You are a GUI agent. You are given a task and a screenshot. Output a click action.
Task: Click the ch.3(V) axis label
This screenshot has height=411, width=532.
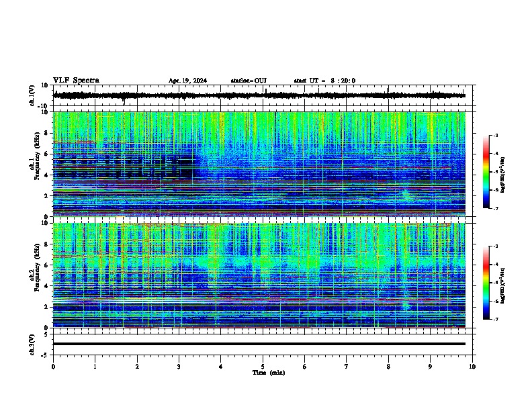point(32,345)
